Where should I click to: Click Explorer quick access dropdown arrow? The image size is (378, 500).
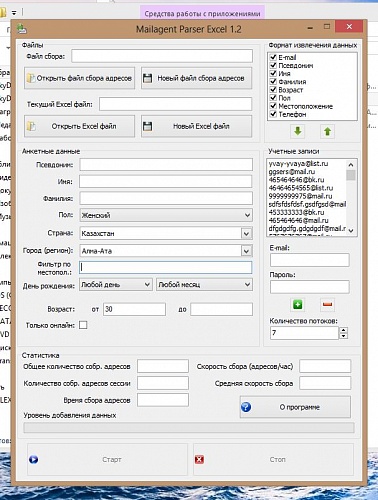[x=14, y=13]
